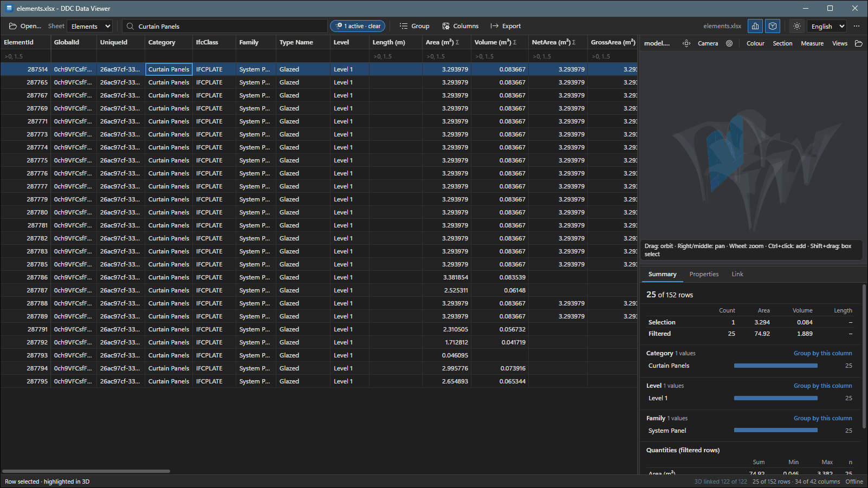Click the Volume (m³) column filter box
Image resolution: width=868 pixels, height=488 pixels.
(500, 56)
